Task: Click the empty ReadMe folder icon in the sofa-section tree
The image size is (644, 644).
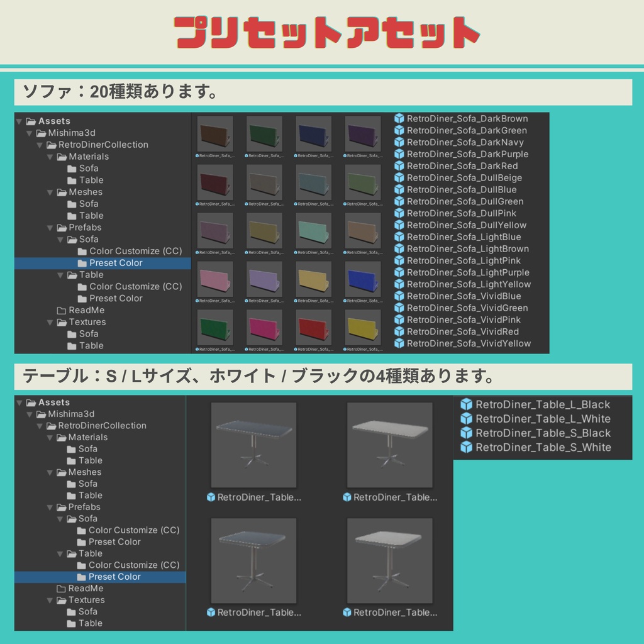Action: pos(62,311)
